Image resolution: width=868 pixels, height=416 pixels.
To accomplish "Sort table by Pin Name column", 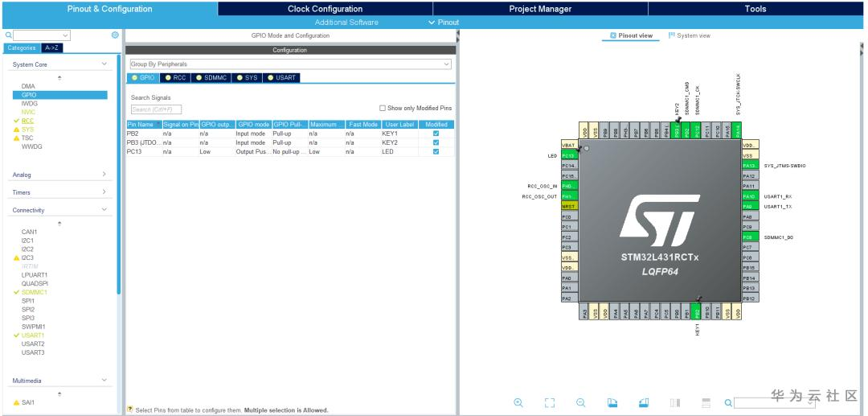I will point(144,125).
